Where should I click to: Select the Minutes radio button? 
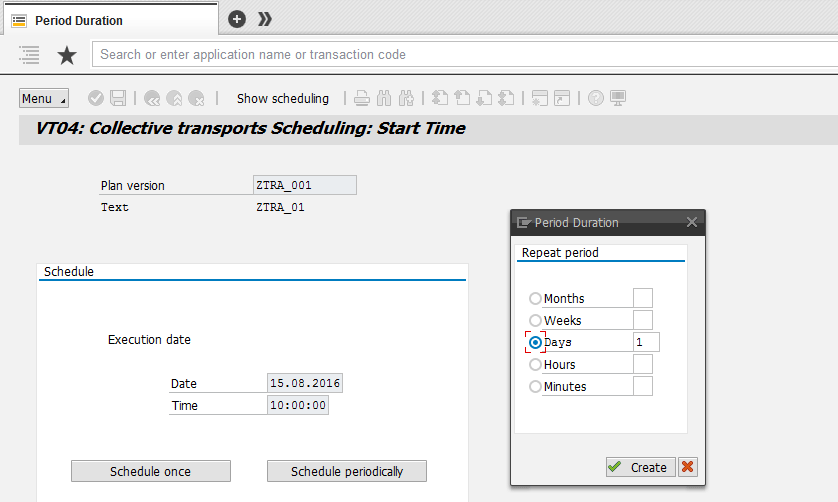pyautogui.click(x=536, y=387)
